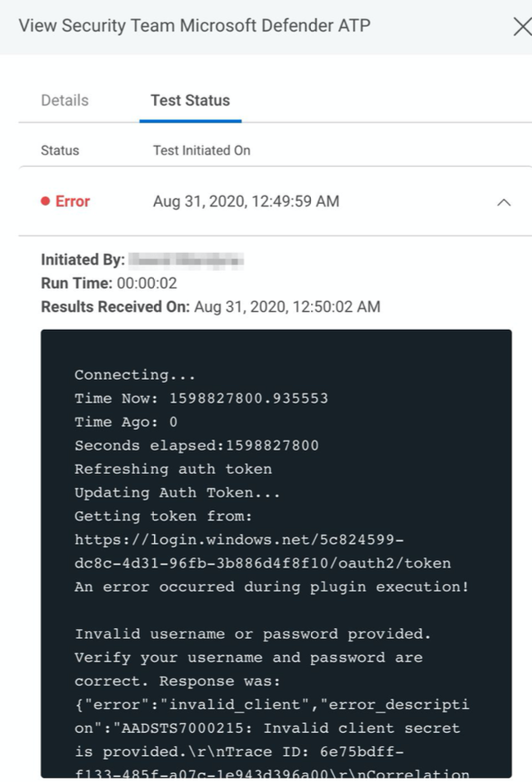This screenshot has width=532, height=782.
Task: Click the Refreshing auth token log line
Action: pos(174,469)
